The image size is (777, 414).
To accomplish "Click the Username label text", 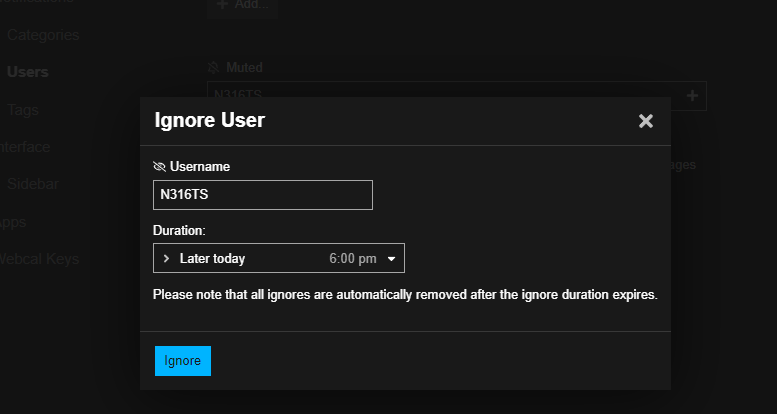I will pyautogui.click(x=200, y=166).
